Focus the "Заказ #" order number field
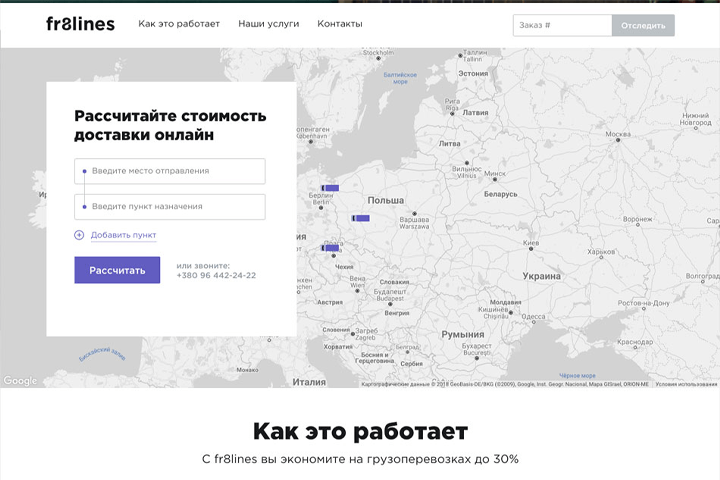The image size is (720, 480). point(562,25)
